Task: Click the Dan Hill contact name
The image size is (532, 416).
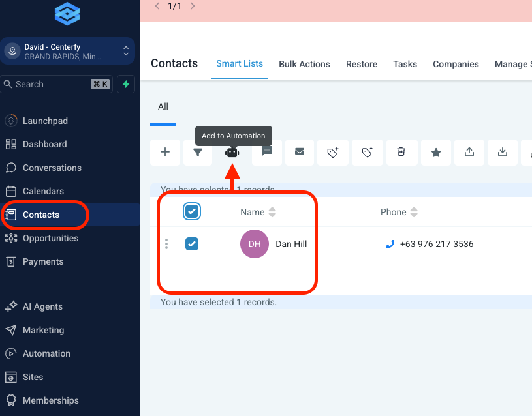Action: [291, 244]
